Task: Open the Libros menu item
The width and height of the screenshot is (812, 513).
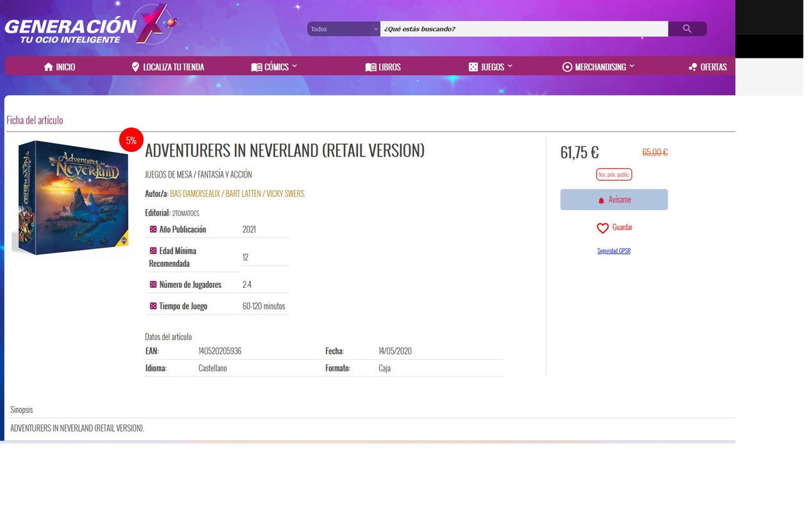Action: [383, 67]
